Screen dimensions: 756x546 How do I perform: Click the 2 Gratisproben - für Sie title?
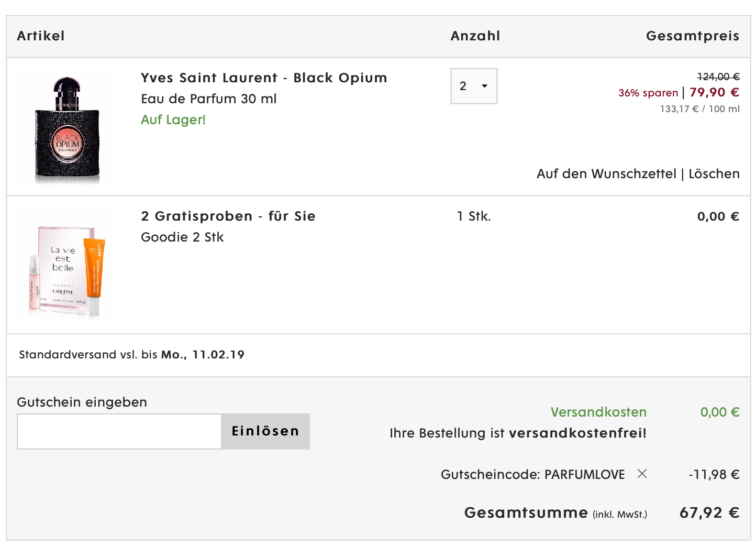pos(228,216)
